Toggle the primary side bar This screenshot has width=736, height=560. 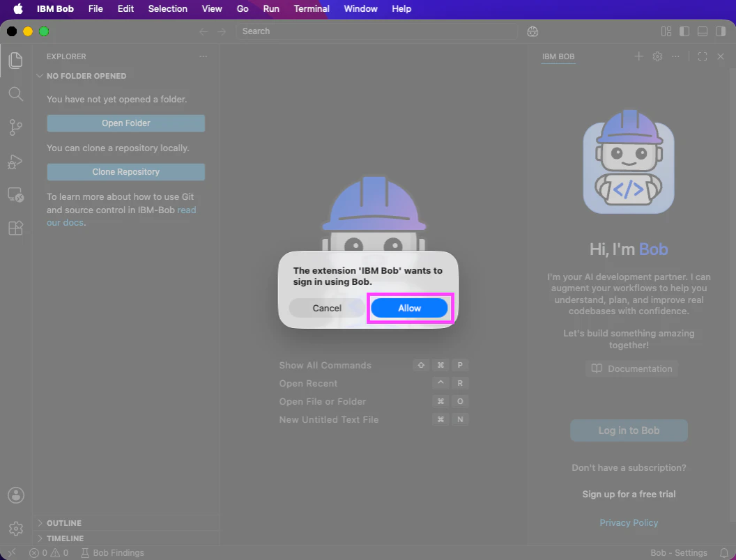pos(684,31)
